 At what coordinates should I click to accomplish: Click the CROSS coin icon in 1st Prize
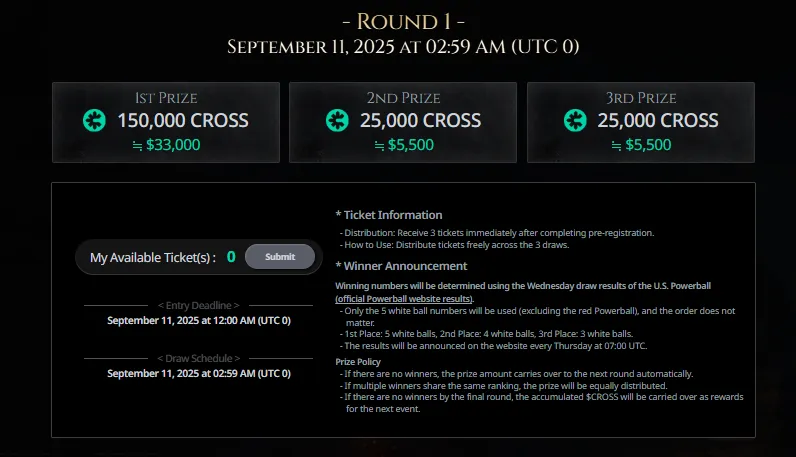[x=94, y=121]
